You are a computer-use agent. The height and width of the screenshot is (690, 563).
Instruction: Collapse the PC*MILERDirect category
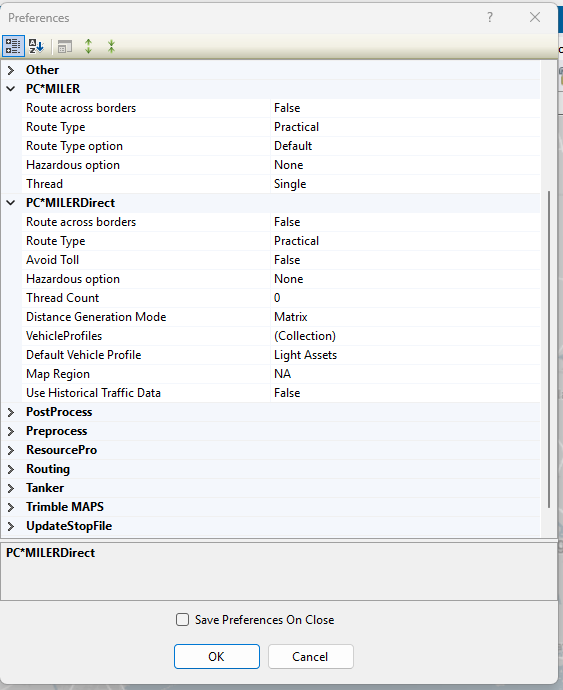pyautogui.click(x=11, y=203)
